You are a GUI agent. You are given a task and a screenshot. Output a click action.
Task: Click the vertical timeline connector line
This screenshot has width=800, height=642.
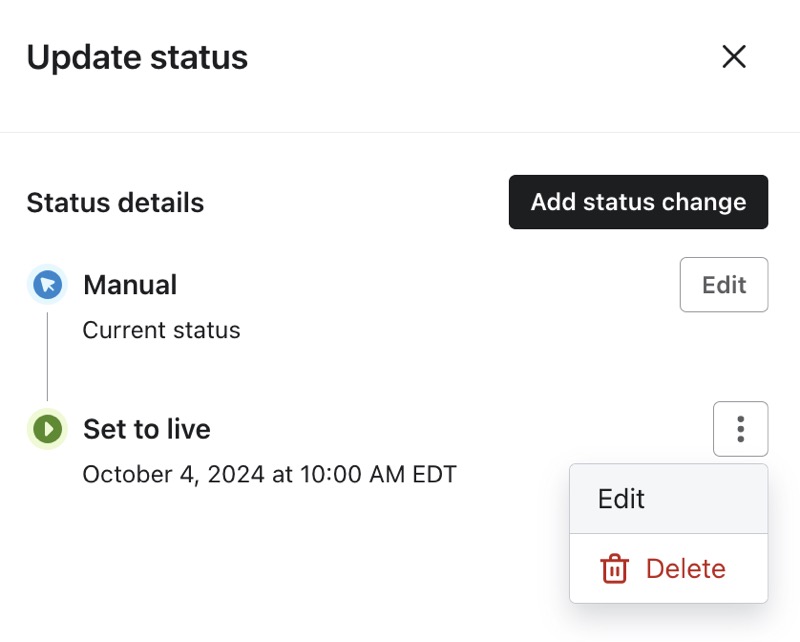pyautogui.click(x=47, y=356)
